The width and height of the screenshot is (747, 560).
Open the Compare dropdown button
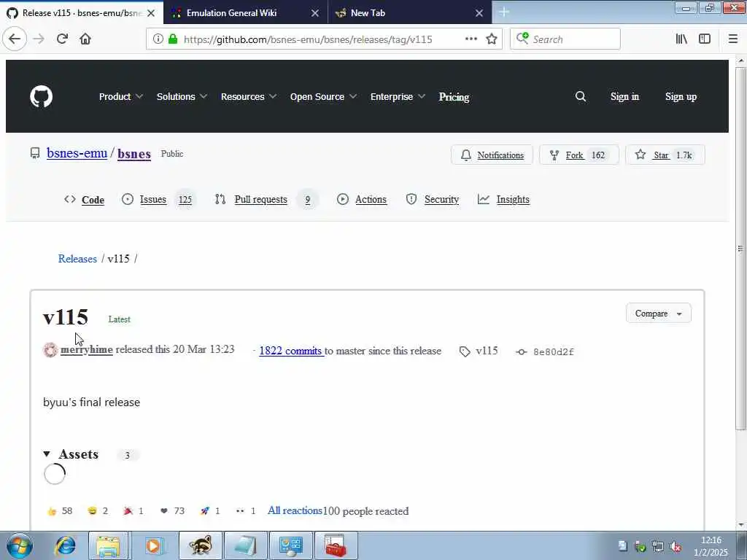[x=659, y=314]
